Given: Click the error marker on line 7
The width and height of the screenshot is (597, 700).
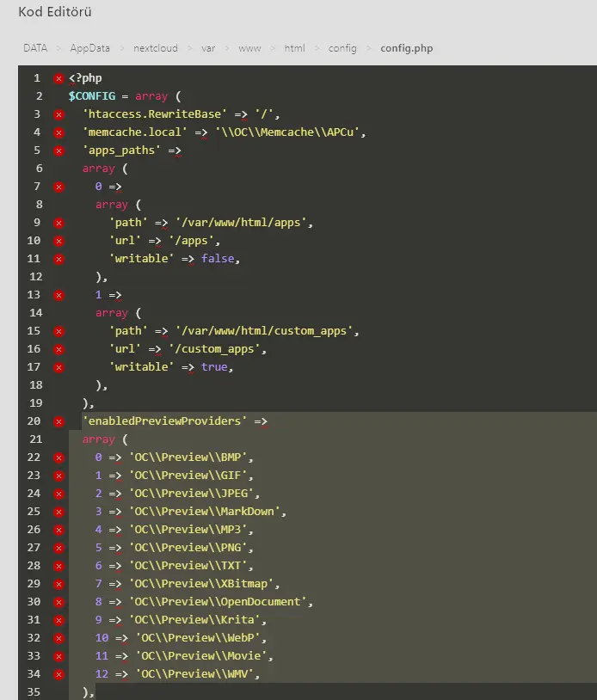Looking at the screenshot, I should [58, 187].
